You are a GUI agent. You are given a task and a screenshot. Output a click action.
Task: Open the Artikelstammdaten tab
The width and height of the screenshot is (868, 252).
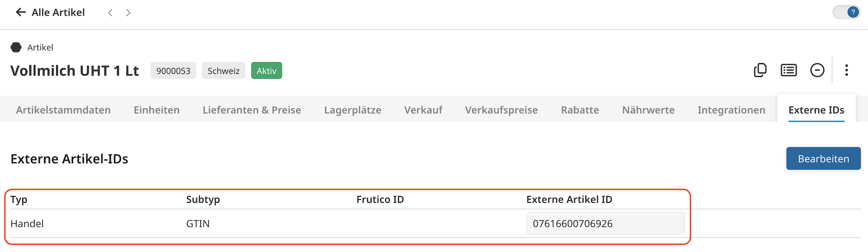tap(63, 110)
